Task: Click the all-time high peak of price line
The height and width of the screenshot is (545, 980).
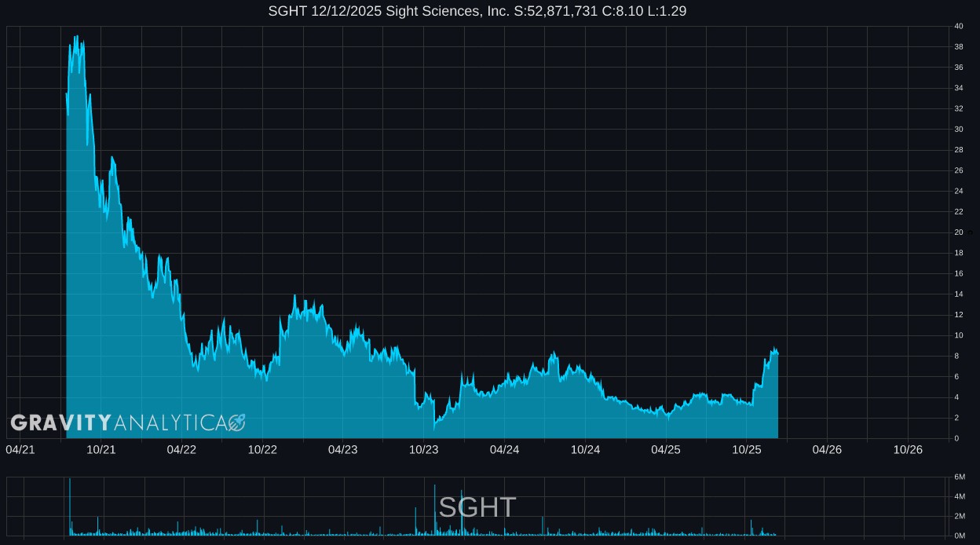Action: (76, 36)
